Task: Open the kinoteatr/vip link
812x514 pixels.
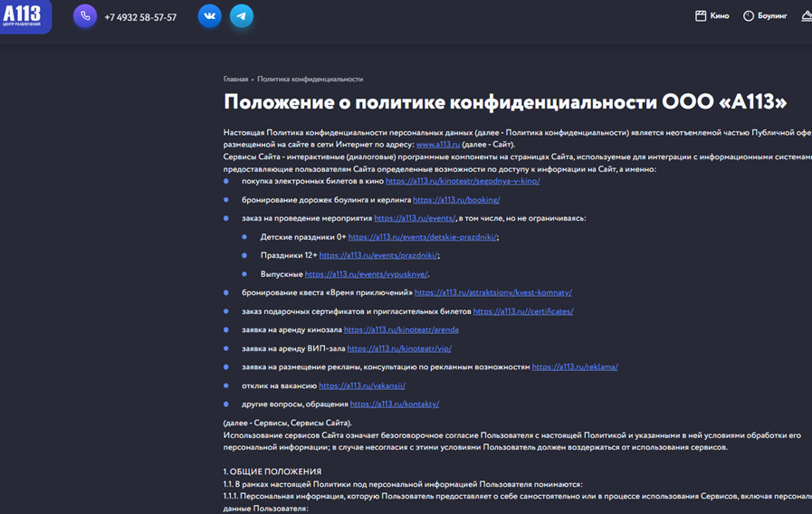Action: pos(399,349)
